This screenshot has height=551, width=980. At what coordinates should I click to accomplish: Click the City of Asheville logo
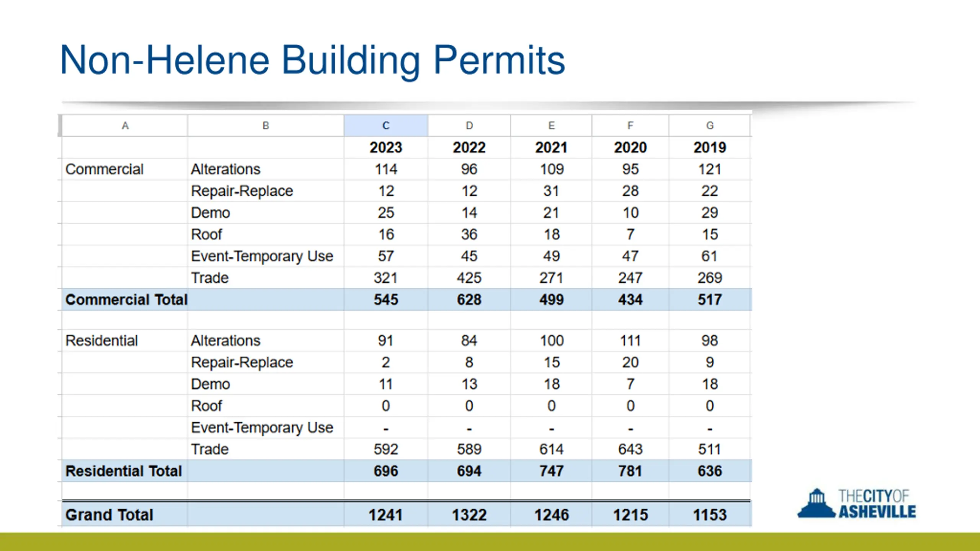tap(857, 504)
